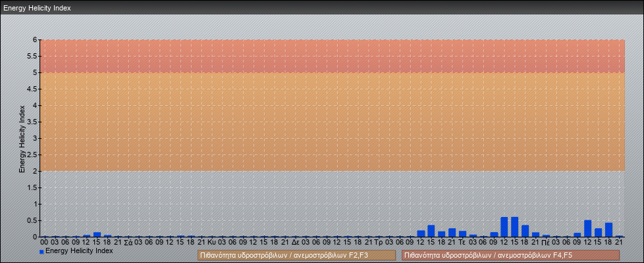The image size is (644, 263).
Task: Click the Κυ day label on x-axis
Action: (x=211, y=243)
